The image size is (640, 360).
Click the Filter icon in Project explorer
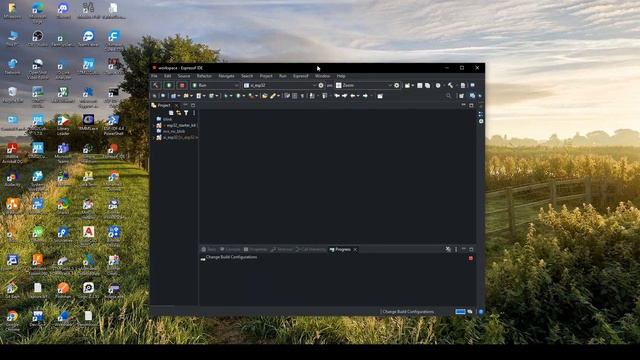click(186, 113)
